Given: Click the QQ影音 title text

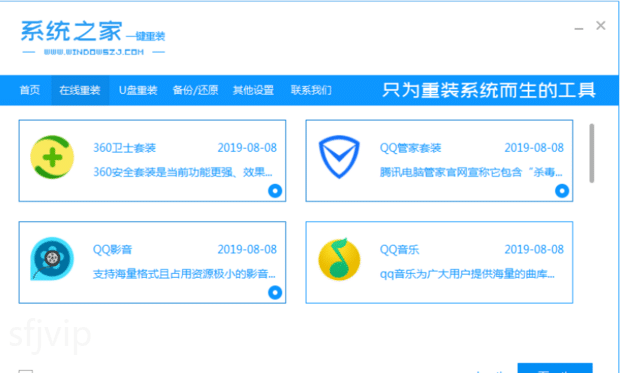Looking at the screenshot, I should click(x=112, y=250).
